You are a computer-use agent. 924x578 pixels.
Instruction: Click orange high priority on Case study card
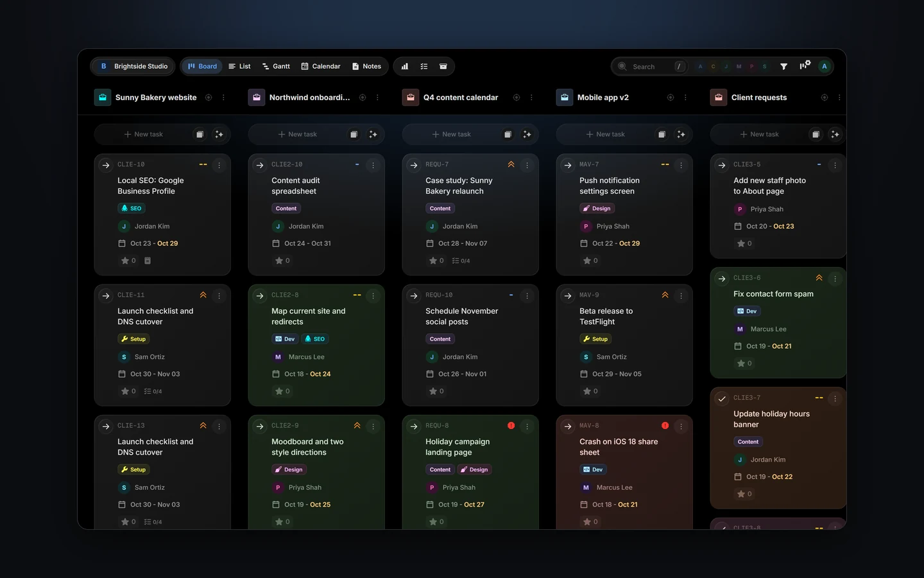pyautogui.click(x=511, y=164)
